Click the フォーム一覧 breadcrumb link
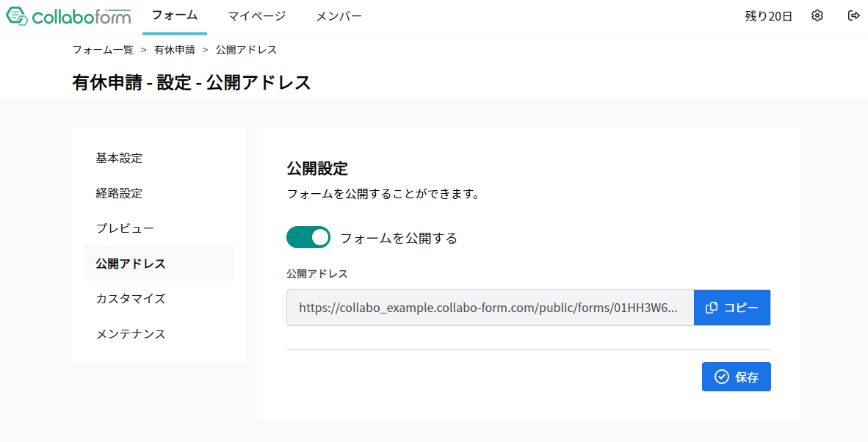 pyautogui.click(x=103, y=50)
